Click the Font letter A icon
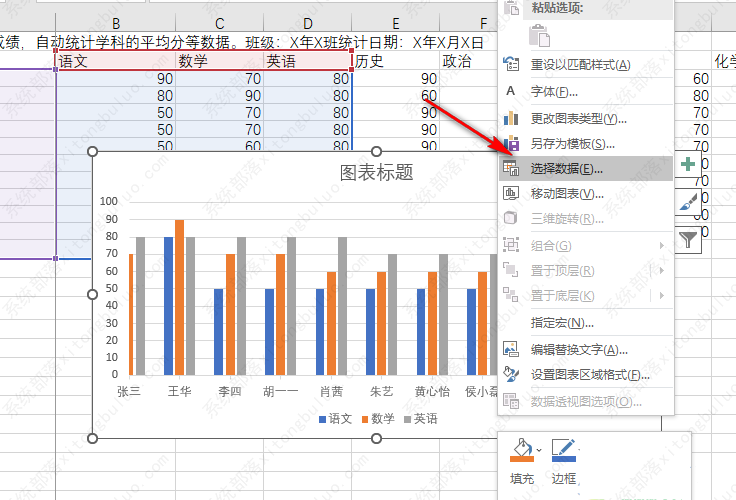 [511, 91]
